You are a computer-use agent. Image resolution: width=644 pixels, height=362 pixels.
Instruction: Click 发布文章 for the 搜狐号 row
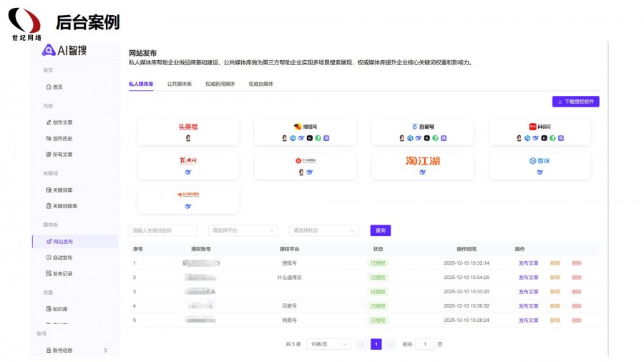[528, 263]
